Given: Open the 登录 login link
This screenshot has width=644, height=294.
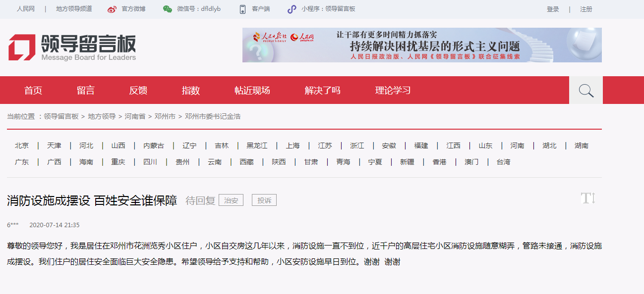Looking at the screenshot, I should point(552,9).
